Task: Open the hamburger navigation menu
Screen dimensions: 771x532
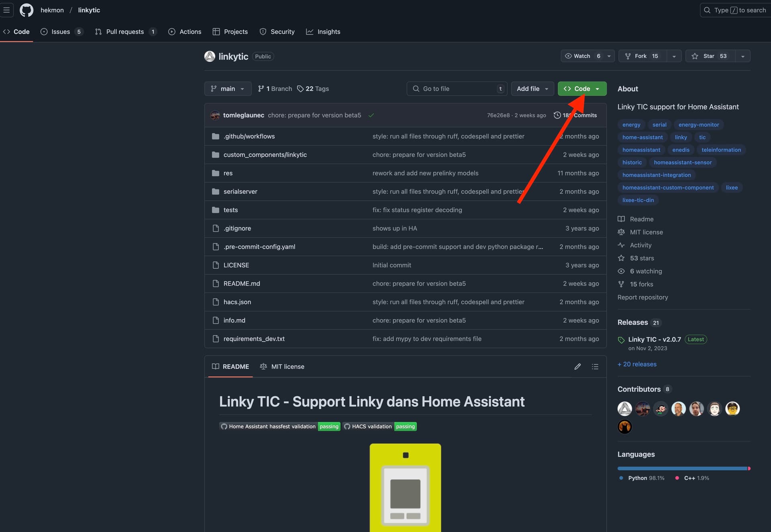Action: pyautogui.click(x=6, y=10)
